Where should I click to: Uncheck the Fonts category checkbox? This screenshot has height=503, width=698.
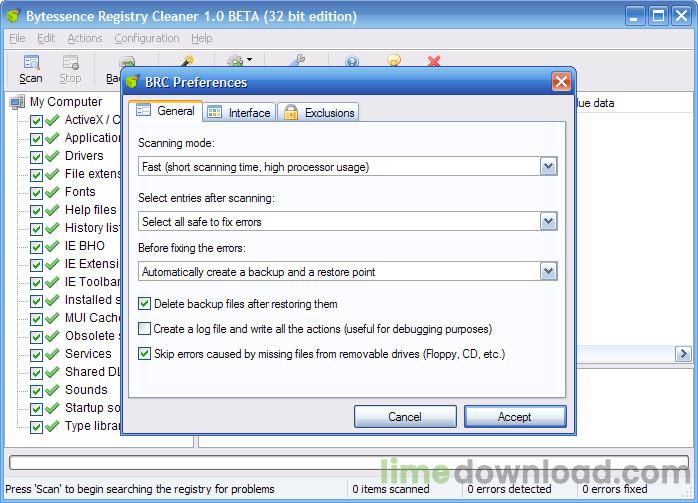click(36, 193)
